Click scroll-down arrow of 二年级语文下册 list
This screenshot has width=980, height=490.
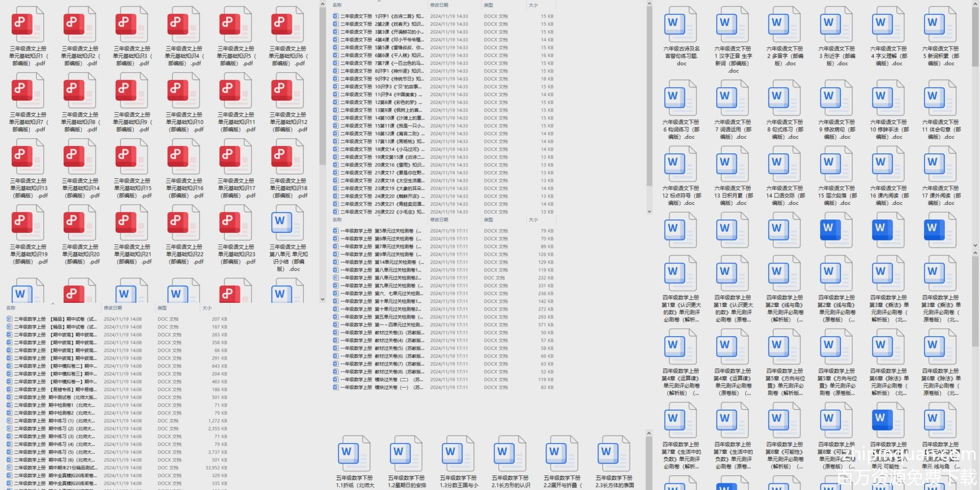pyautogui.click(x=649, y=212)
